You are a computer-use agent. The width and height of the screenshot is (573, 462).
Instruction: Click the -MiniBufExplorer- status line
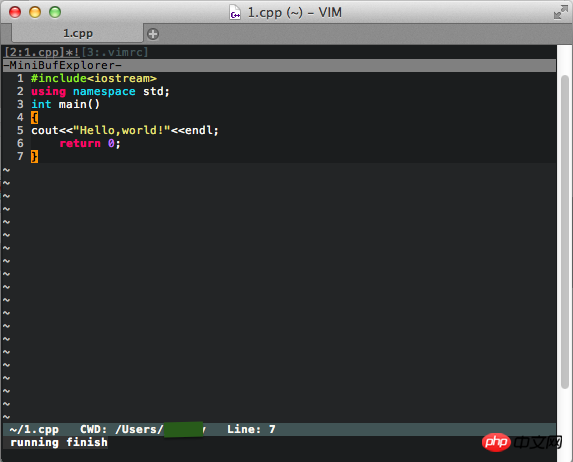click(x=280, y=65)
